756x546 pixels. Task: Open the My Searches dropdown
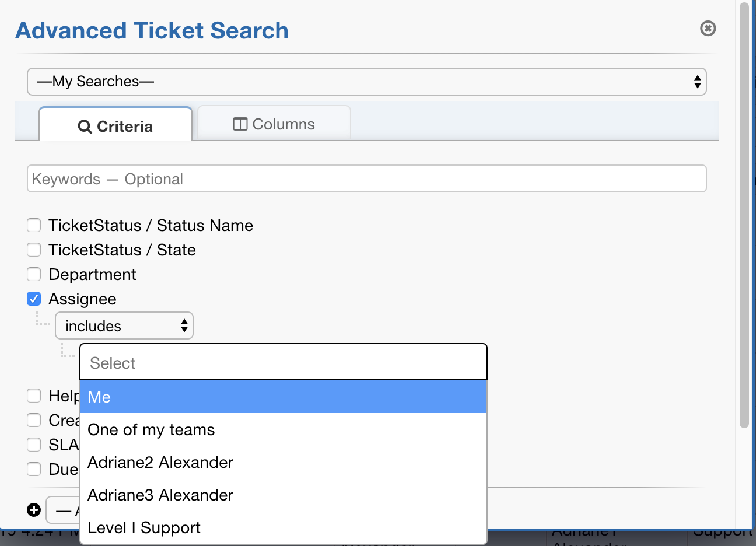coord(367,82)
